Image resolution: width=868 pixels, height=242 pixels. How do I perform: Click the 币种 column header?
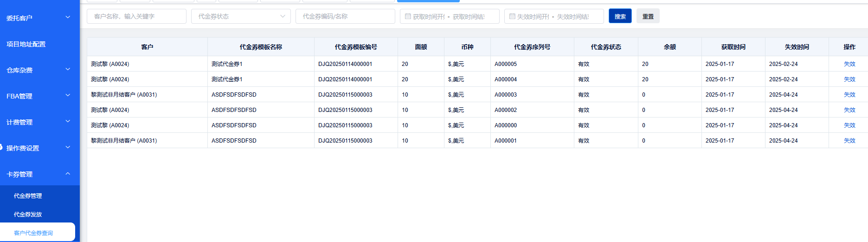(x=467, y=47)
